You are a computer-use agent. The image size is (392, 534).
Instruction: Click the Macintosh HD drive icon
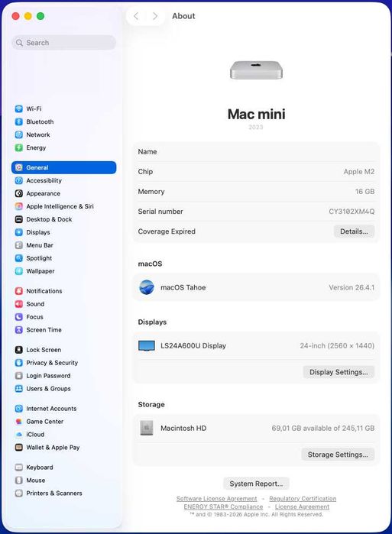147,428
